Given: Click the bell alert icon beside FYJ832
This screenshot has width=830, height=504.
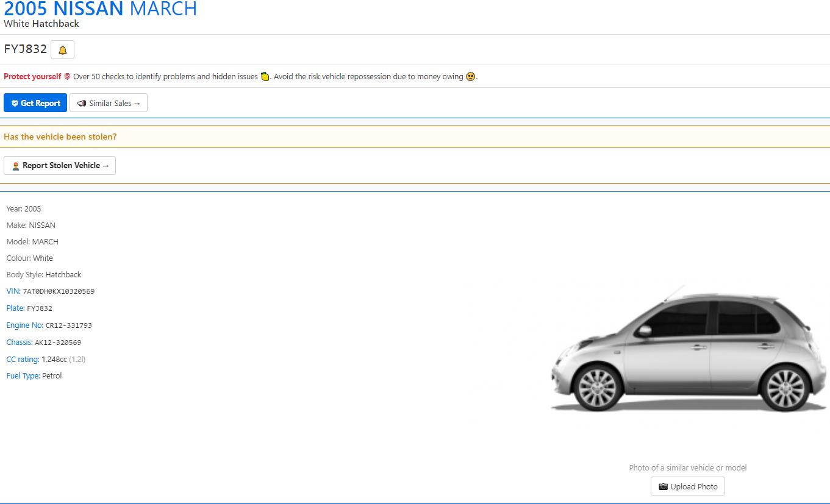Looking at the screenshot, I should coord(62,50).
